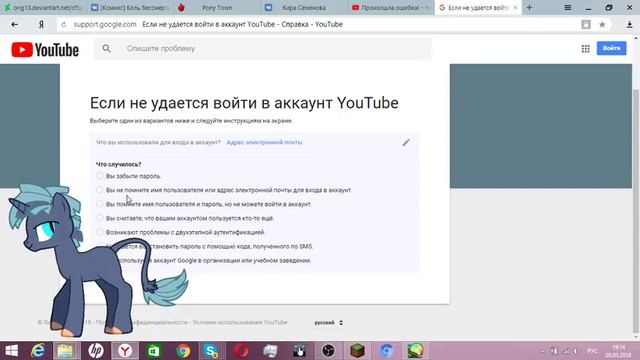Click the system clock in taskbar
640x360 pixels.
(618, 351)
